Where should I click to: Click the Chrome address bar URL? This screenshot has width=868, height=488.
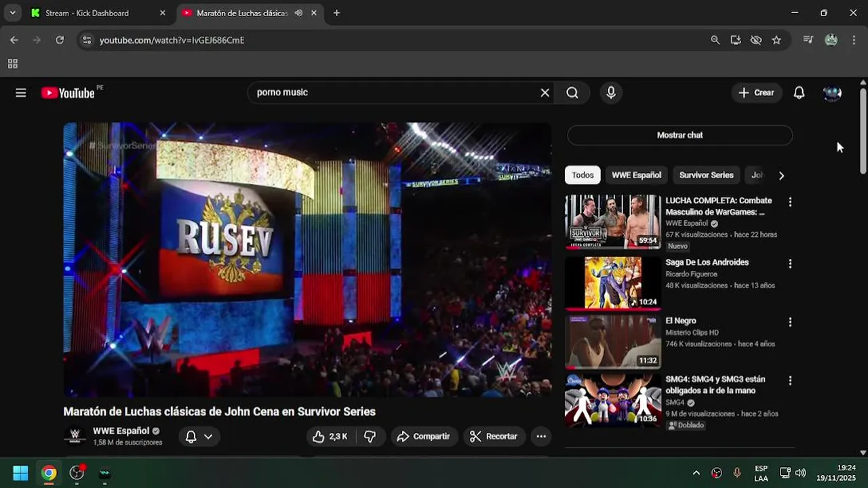tap(172, 40)
